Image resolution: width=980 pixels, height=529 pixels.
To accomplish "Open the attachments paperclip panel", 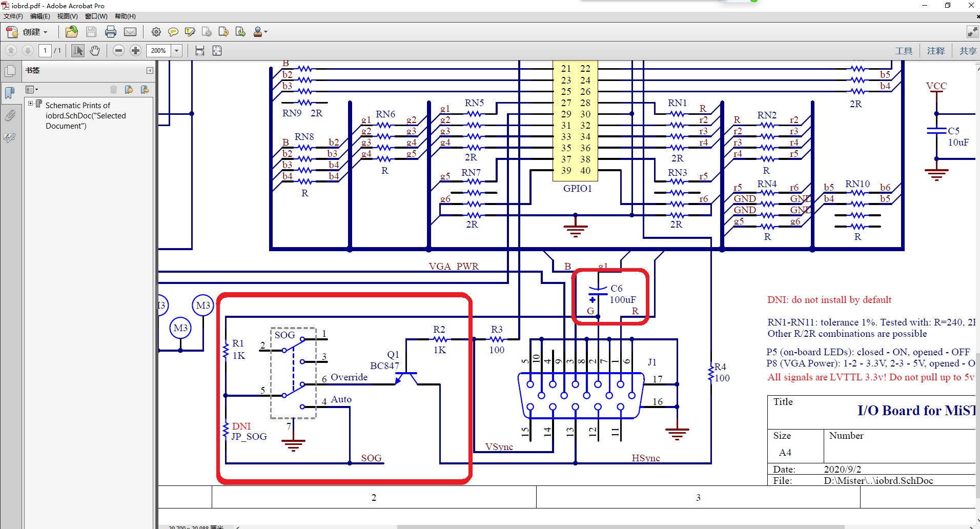I will pyautogui.click(x=10, y=115).
